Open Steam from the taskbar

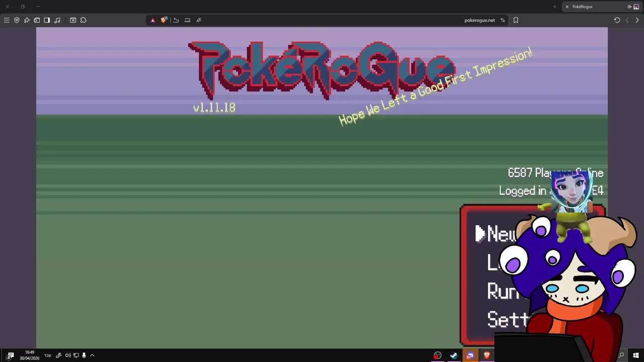click(454, 355)
